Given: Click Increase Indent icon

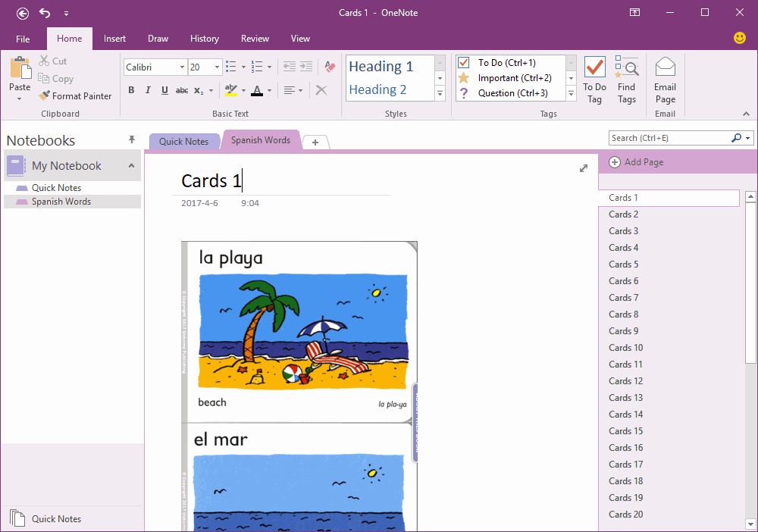Looking at the screenshot, I should tap(306, 67).
